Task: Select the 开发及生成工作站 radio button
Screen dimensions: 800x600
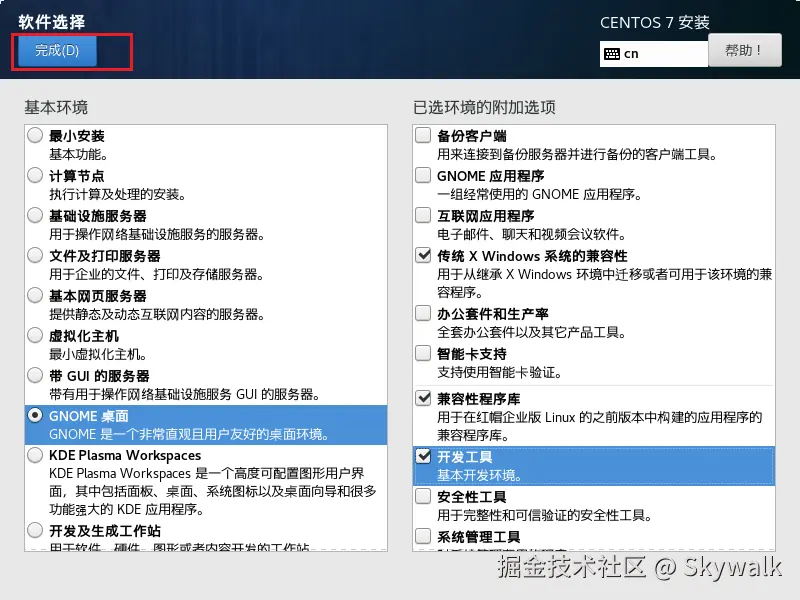Action: click(35, 530)
